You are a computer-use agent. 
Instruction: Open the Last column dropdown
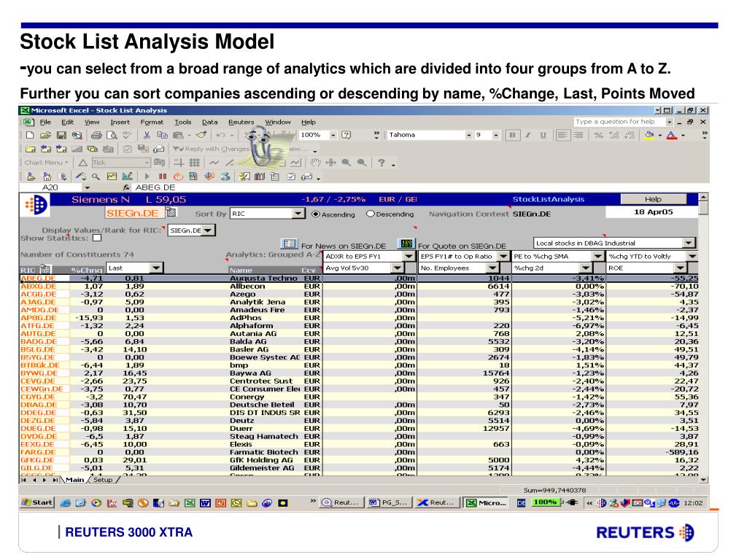(156, 268)
